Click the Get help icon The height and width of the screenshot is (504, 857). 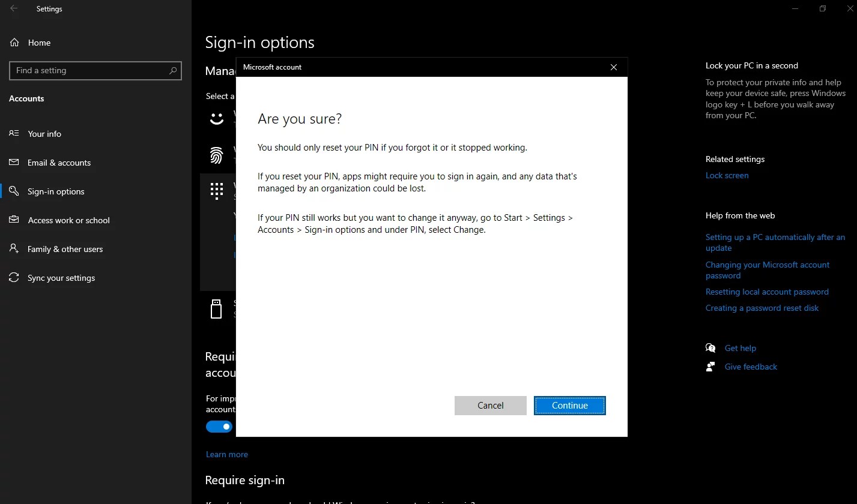tap(710, 347)
